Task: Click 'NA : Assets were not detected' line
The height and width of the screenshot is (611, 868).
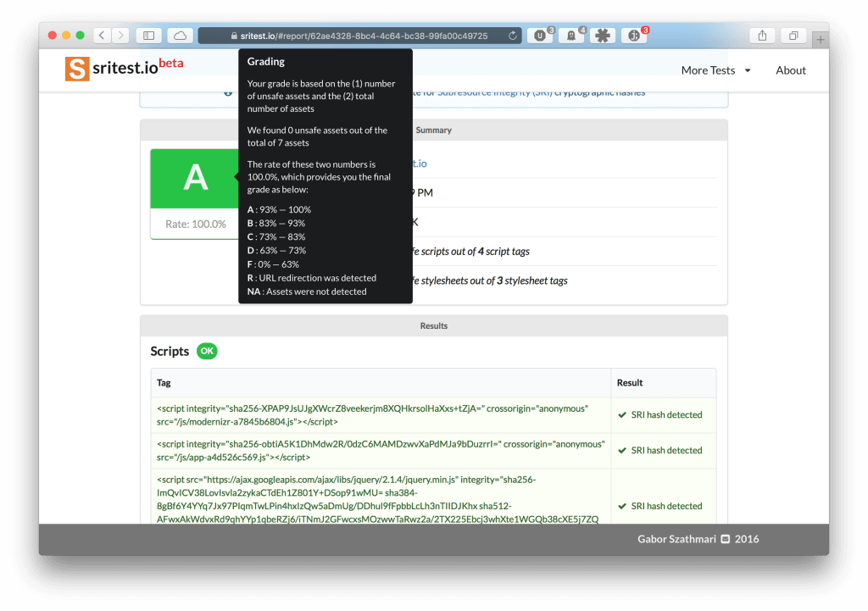Action: [307, 292]
